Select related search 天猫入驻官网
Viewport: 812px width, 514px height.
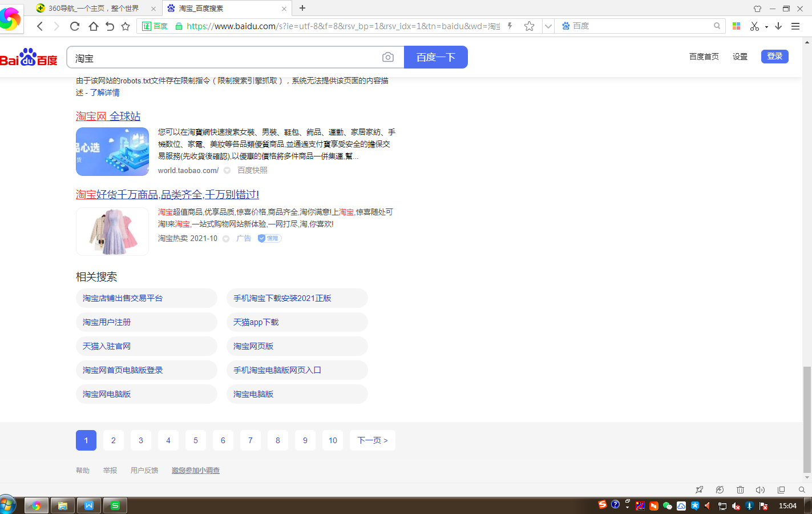[x=146, y=346]
